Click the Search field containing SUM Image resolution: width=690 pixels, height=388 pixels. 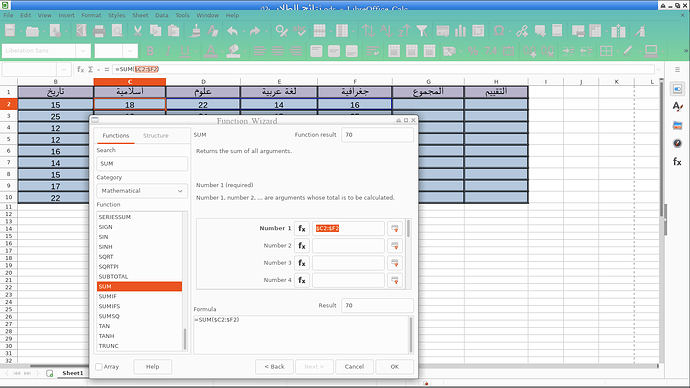pyautogui.click(x=142, y=164)
